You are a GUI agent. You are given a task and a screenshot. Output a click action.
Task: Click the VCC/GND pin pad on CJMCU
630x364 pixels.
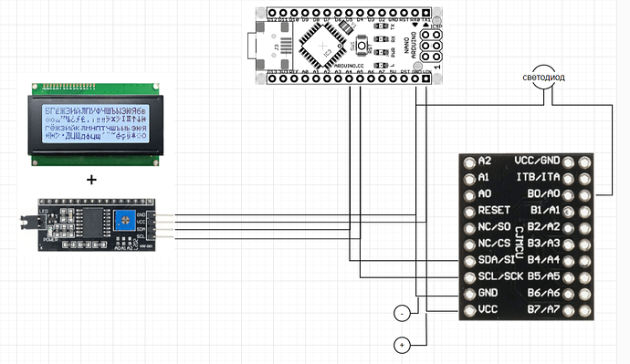568,162
